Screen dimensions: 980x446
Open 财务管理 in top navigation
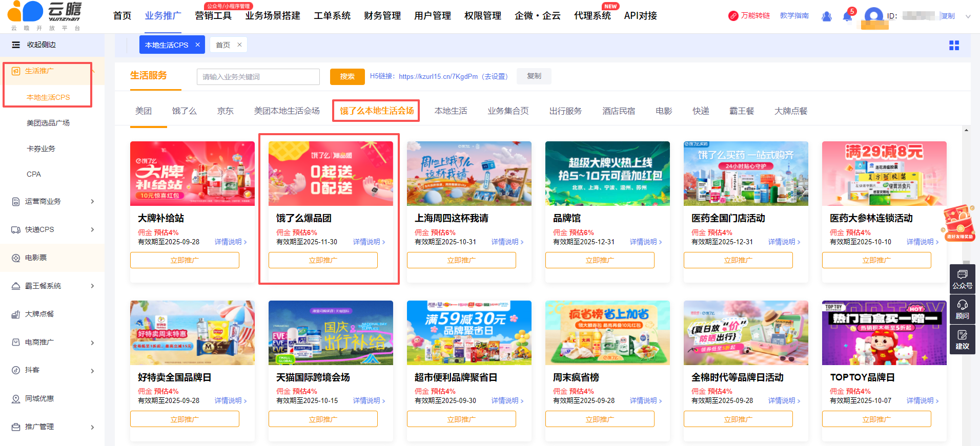tap(382, 16)
